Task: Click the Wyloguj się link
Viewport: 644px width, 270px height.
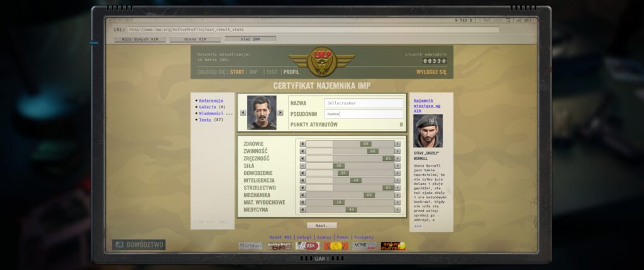Action: 431,72
